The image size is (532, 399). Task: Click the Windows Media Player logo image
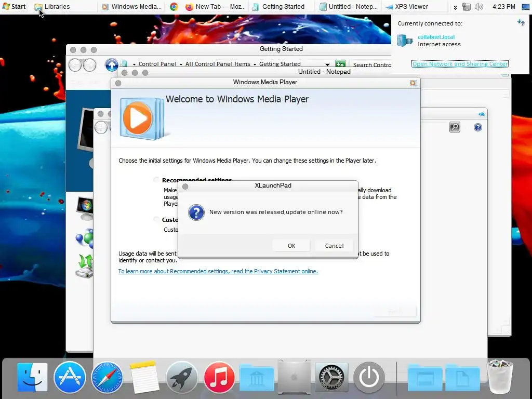(142, 118)
